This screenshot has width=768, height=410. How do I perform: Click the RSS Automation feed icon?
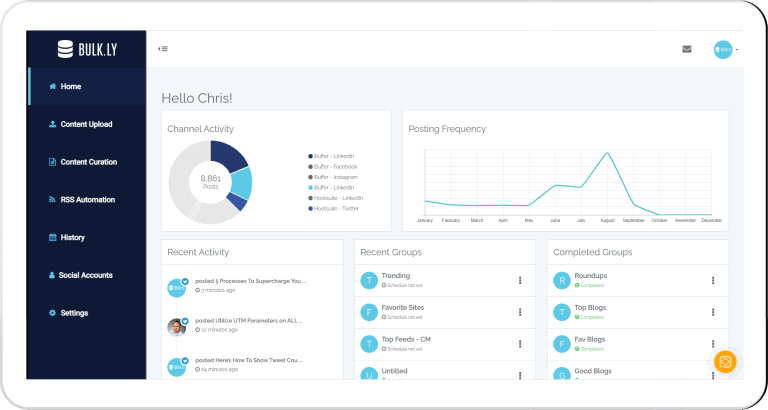[52, 200]
